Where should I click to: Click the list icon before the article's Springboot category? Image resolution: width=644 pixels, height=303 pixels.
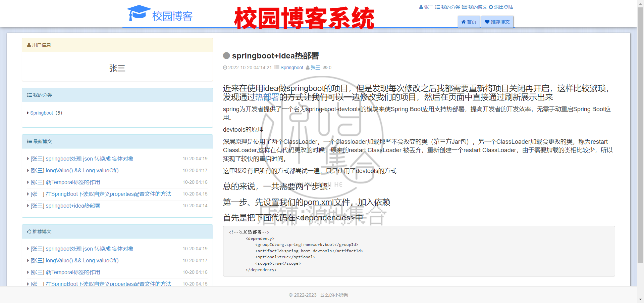277,68
